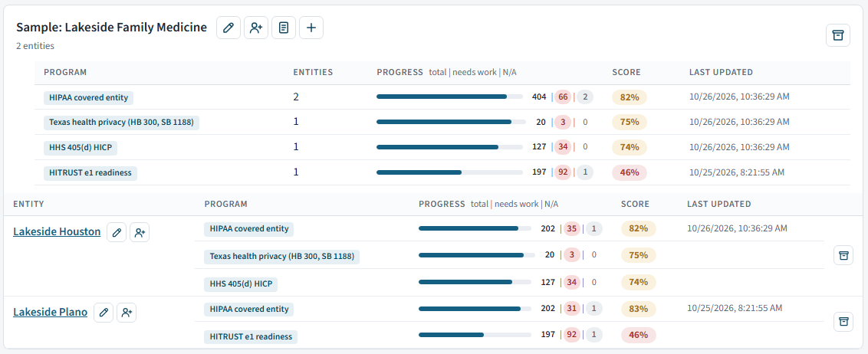The width and height of the screenshot is (868, 354).
Task: Click summary HIPAA progress bar with 404 total
Action: coord(449,97)
